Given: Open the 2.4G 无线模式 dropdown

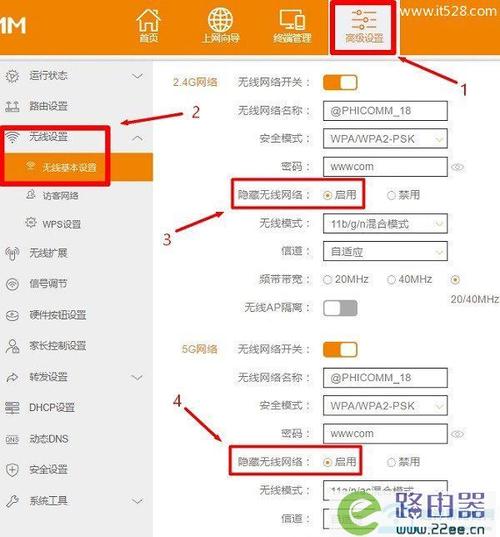Looking at the screenshot, I should (385, 224).
